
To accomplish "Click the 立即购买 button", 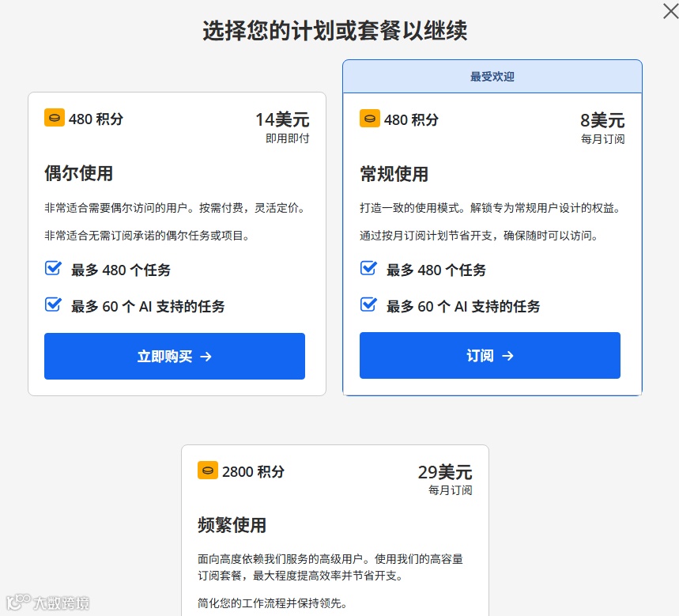I will [174, 357].
